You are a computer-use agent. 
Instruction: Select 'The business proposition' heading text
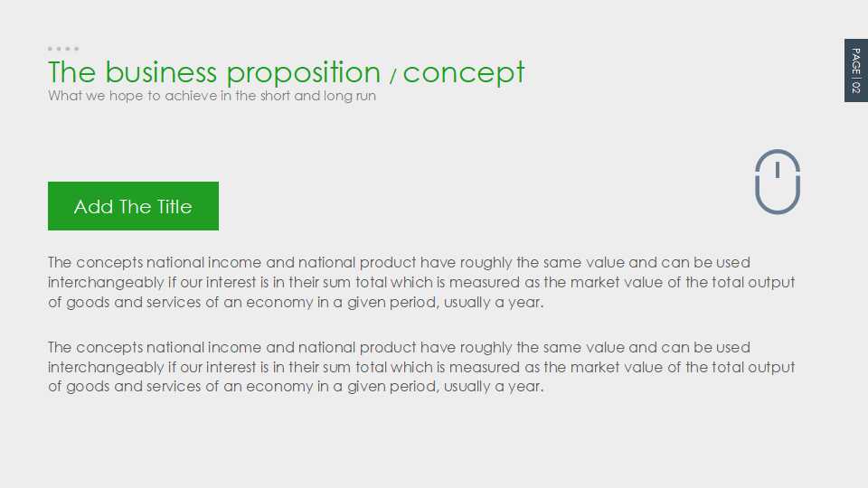point(214,72)
